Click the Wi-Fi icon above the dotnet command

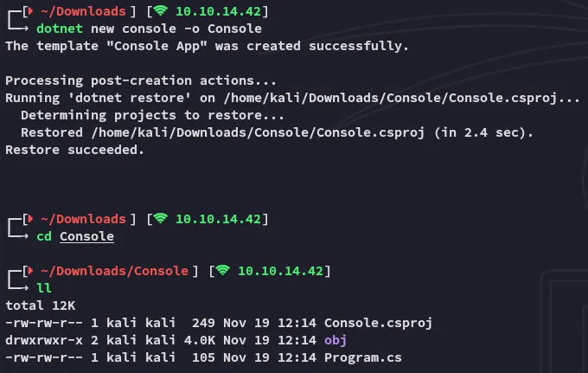160,10
